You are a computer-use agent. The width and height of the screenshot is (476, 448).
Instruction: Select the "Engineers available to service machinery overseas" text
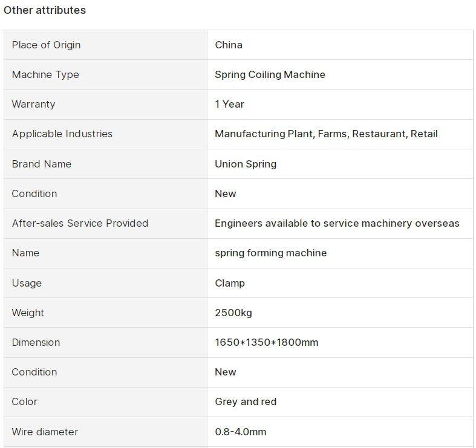pos(337,223)
